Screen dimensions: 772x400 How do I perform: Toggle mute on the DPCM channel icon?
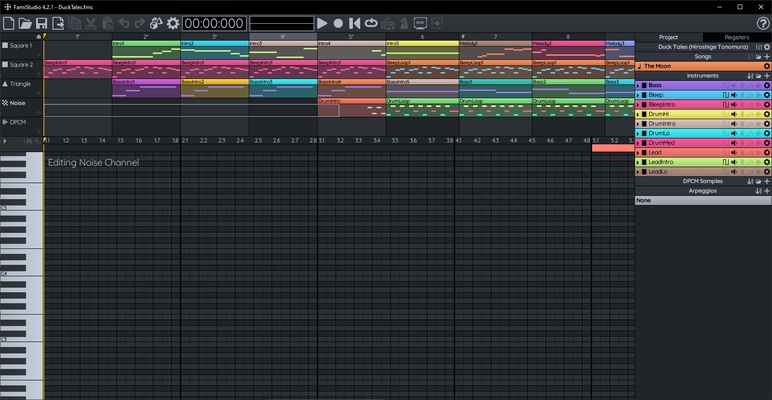pyautogui.click(x=5, y=122)
